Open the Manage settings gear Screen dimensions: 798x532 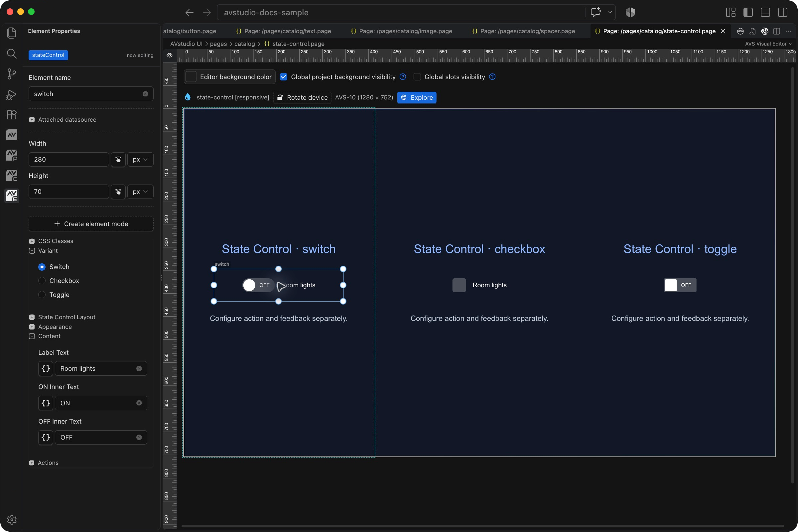pyautogui.click(x=12, y=519)
